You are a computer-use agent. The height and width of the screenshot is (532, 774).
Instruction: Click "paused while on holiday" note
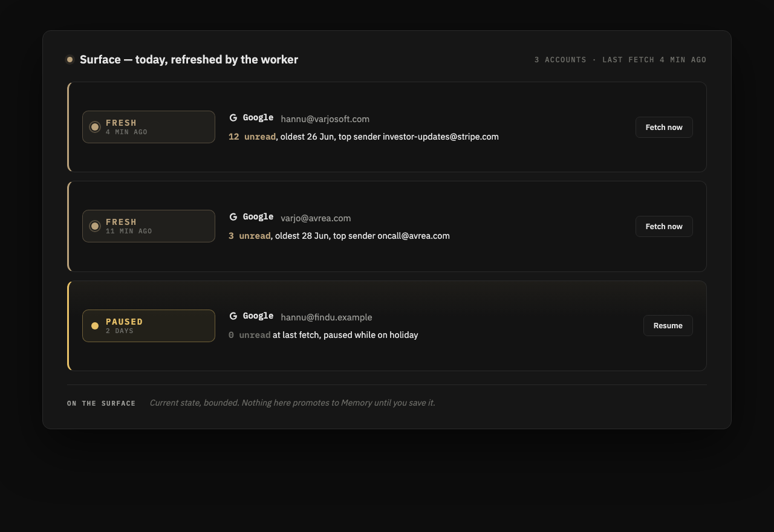coord(371,335)
